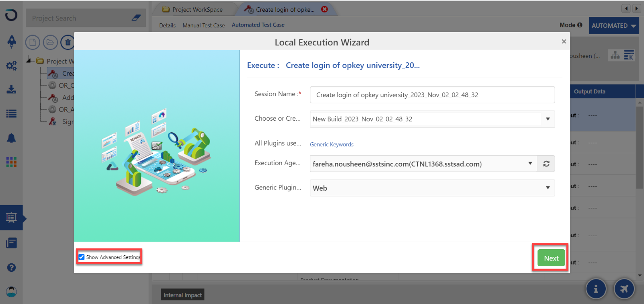Open the user profile avatar icon
The width and height of the screenshot is (644, 304).
(x=11, y=292)
